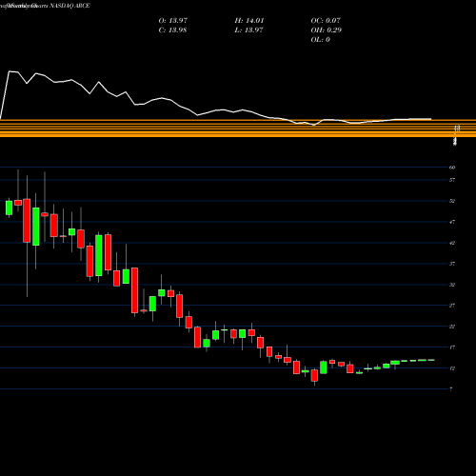Click the 47 price axis label

(x=452, y=222)
